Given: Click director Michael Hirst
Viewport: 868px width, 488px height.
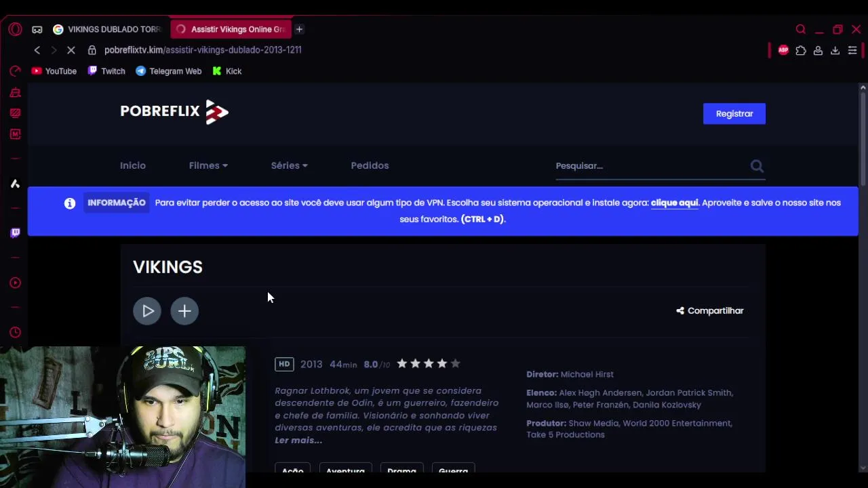Looking at the screenshot, I should coord(587,374).
